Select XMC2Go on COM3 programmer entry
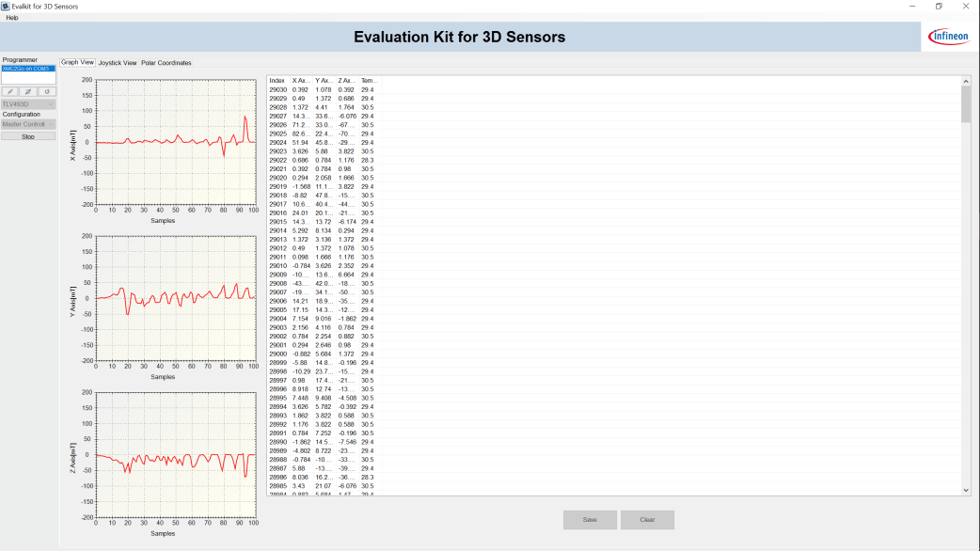This screenshot has width=980, height=551. tap(28, 69)
